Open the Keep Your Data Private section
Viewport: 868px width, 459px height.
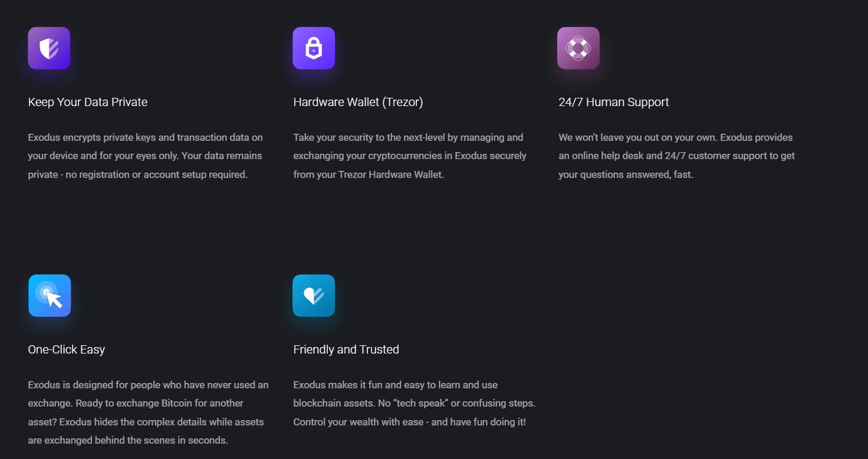coord(87,102)
